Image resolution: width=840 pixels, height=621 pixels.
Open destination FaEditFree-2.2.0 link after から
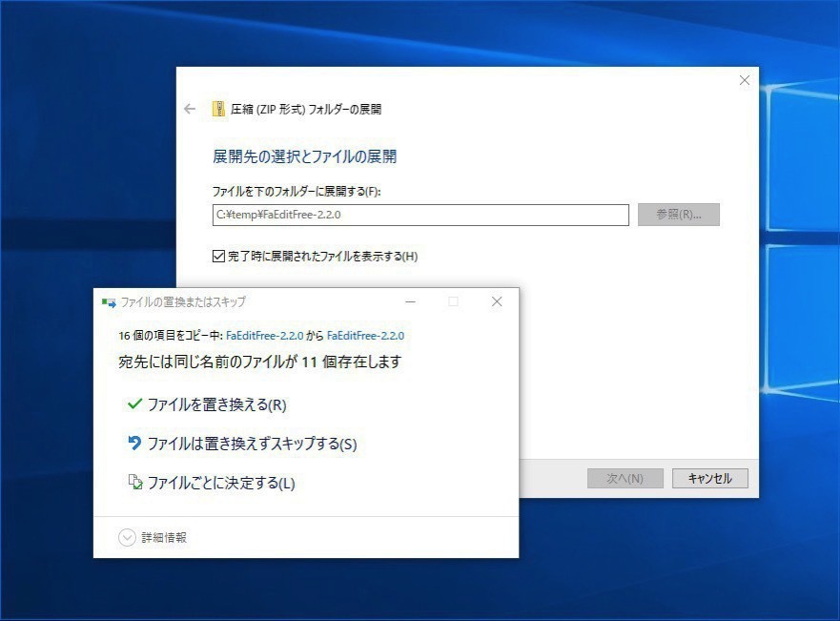click(365, 336)
